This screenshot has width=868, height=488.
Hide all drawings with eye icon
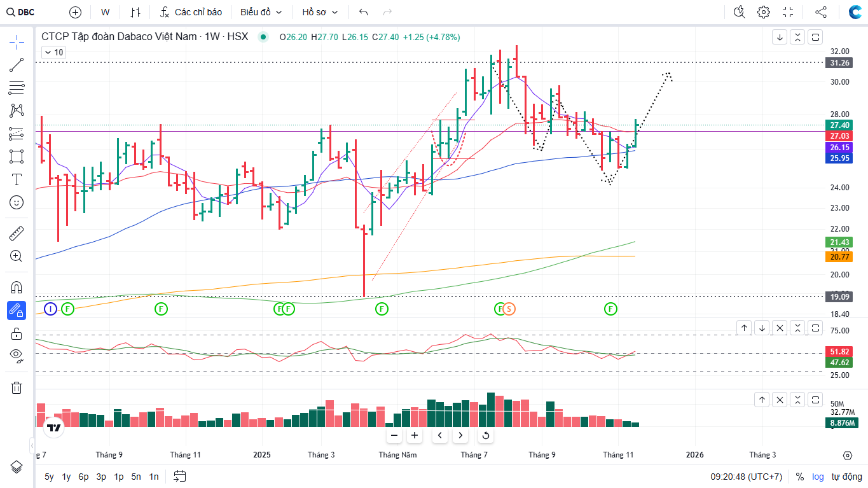(x=17, y=356)
